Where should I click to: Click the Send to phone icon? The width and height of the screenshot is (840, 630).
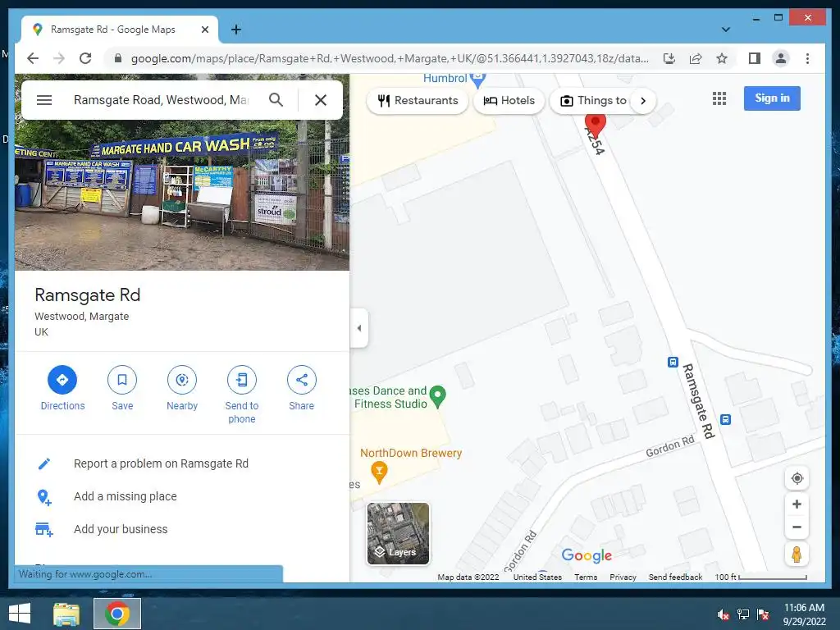[x=242, y=380]
